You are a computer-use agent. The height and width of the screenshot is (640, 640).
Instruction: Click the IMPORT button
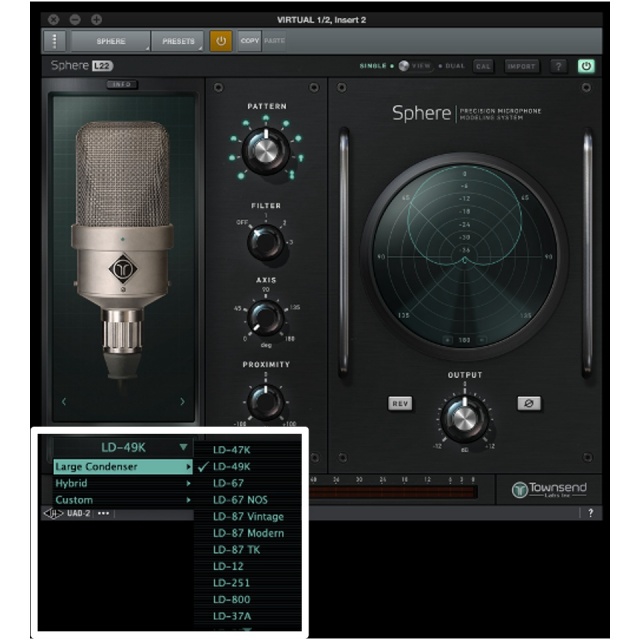click(521, 66)
